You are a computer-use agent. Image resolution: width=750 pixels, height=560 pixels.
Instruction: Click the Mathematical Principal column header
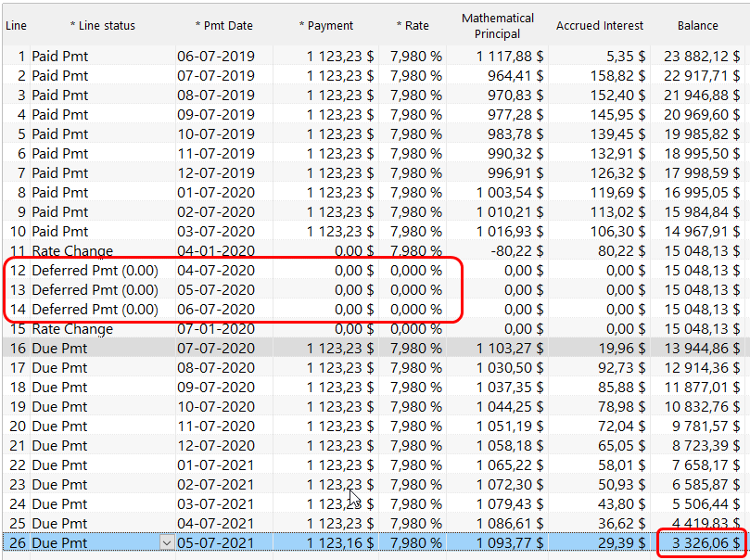pos(498,26)
